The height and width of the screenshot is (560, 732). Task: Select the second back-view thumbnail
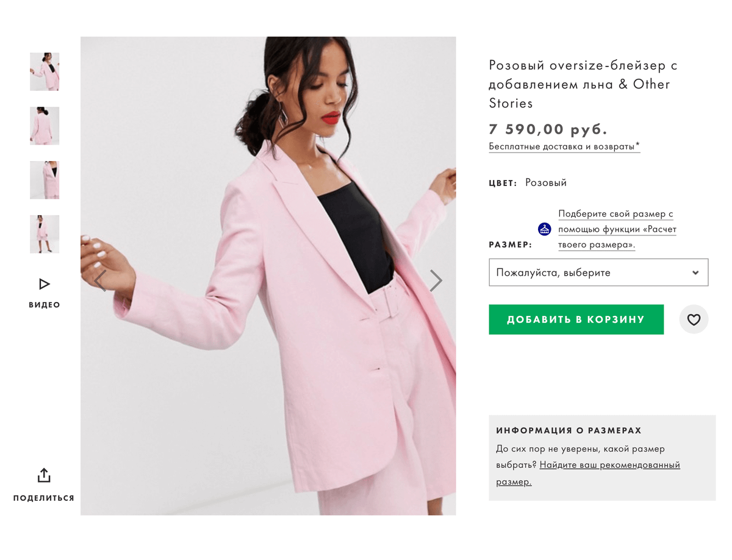(45, 126)
